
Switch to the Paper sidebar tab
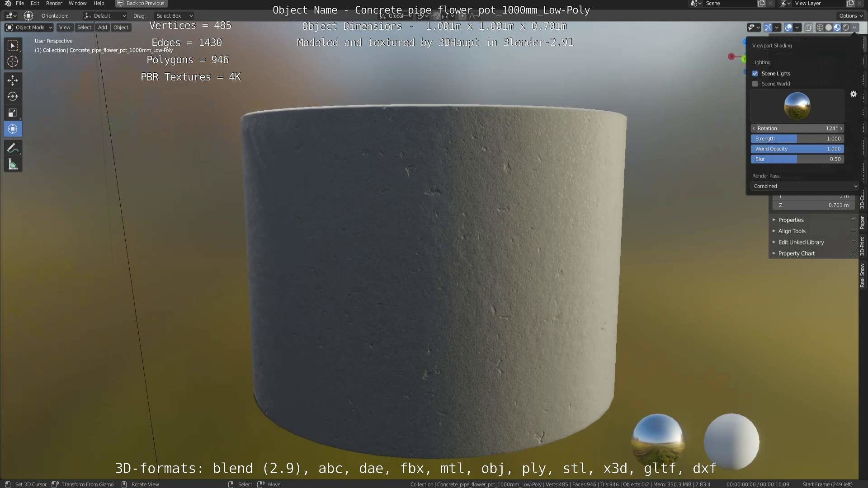coord(863,223)
